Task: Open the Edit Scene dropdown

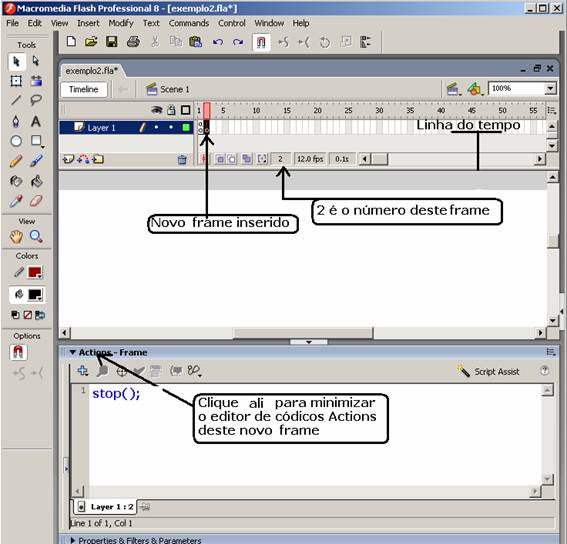Action: 453,89
